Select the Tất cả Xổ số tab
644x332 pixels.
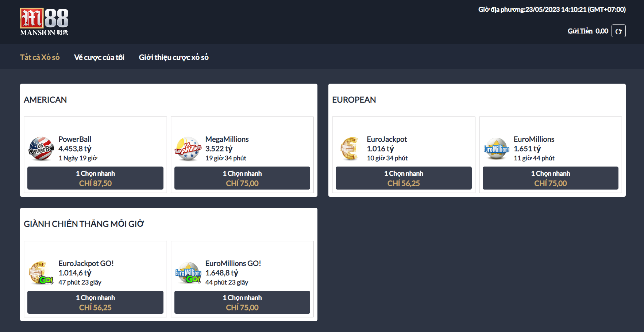(x=40, y=57)
